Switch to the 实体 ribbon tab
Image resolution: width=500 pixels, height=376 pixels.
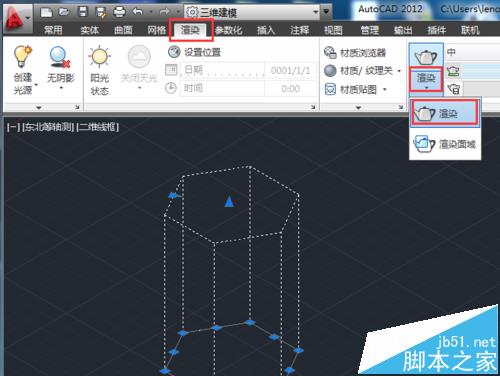pyautogui.click(x=89, y=30)
